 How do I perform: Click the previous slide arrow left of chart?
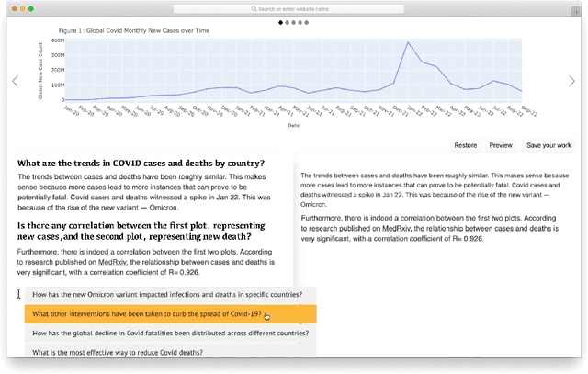15,82
